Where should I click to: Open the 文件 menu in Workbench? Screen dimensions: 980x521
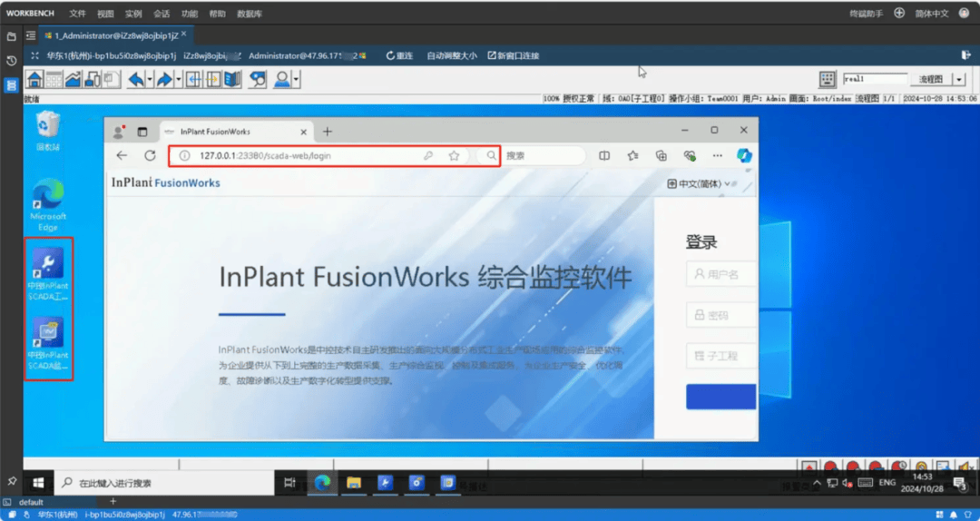pyautogui.click(x=78, y=14)
